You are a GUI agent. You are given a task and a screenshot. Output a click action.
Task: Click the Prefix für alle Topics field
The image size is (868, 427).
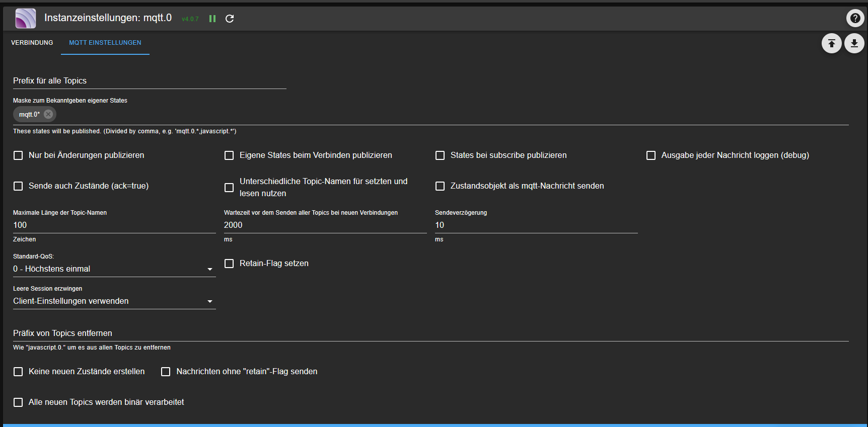click(x=150, y=81)
